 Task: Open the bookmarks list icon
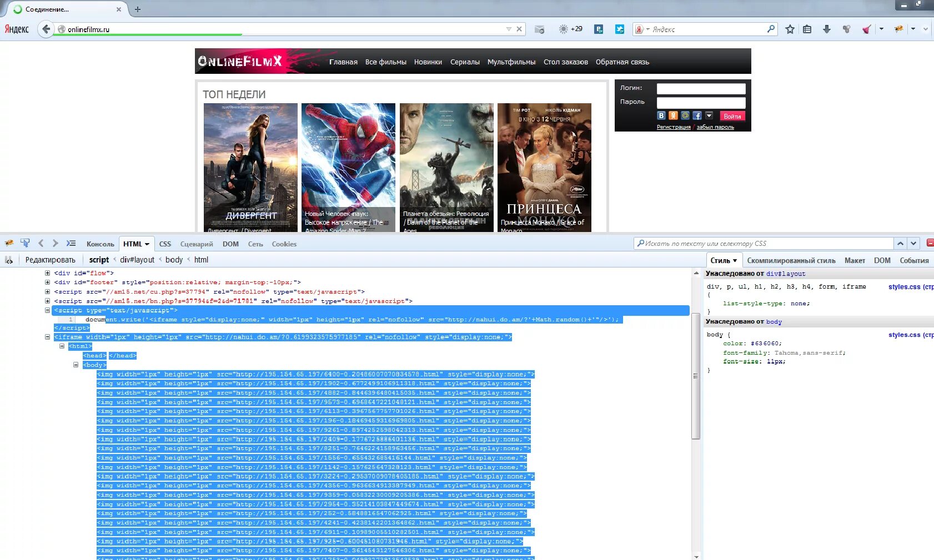807,29
